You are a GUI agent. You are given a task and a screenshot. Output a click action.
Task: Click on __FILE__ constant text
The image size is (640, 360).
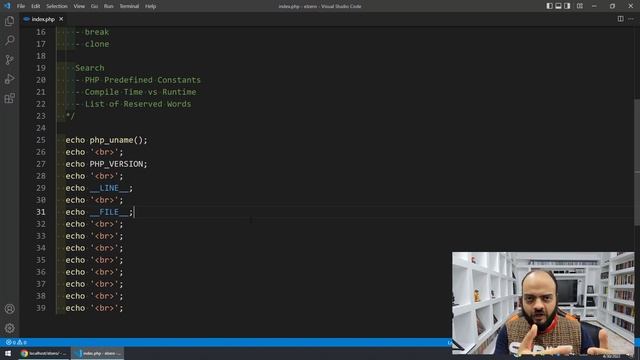pyautogui.click(x=109, y=212)
